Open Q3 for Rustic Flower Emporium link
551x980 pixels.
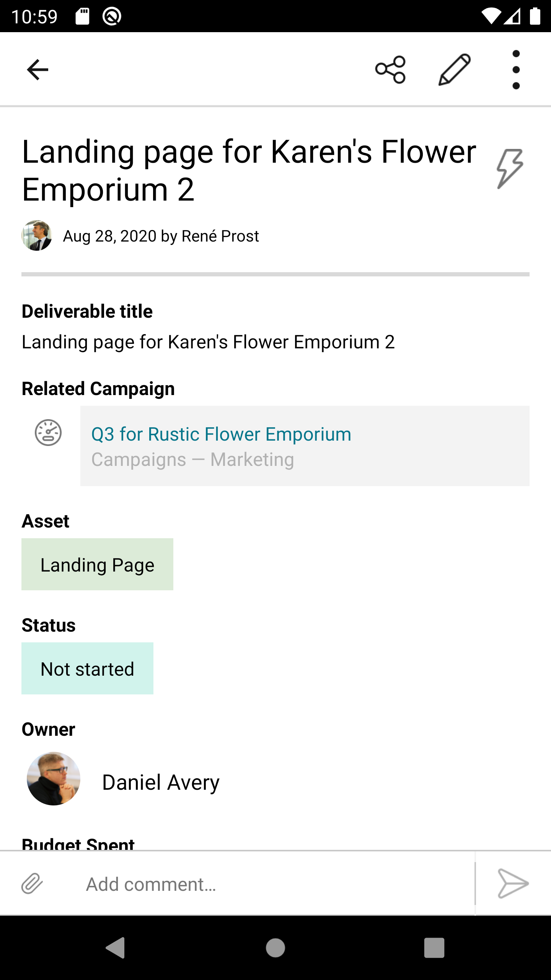pos(221,434)
